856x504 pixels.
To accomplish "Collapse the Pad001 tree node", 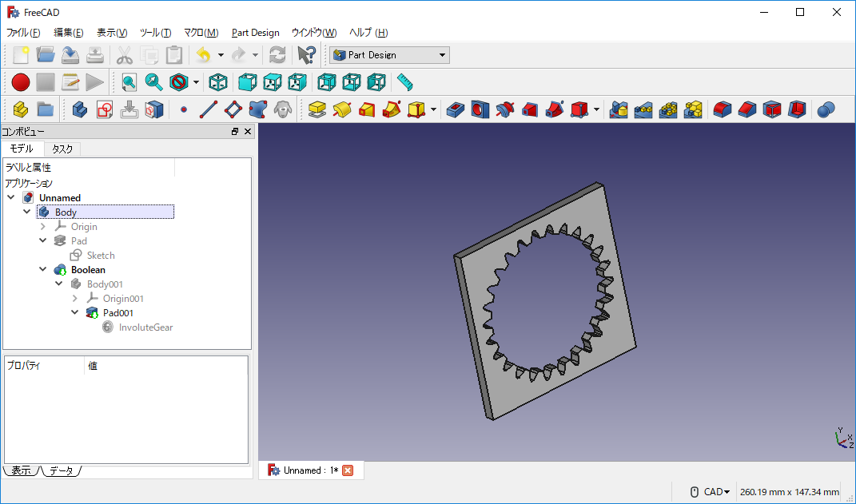I will point(75,312).
